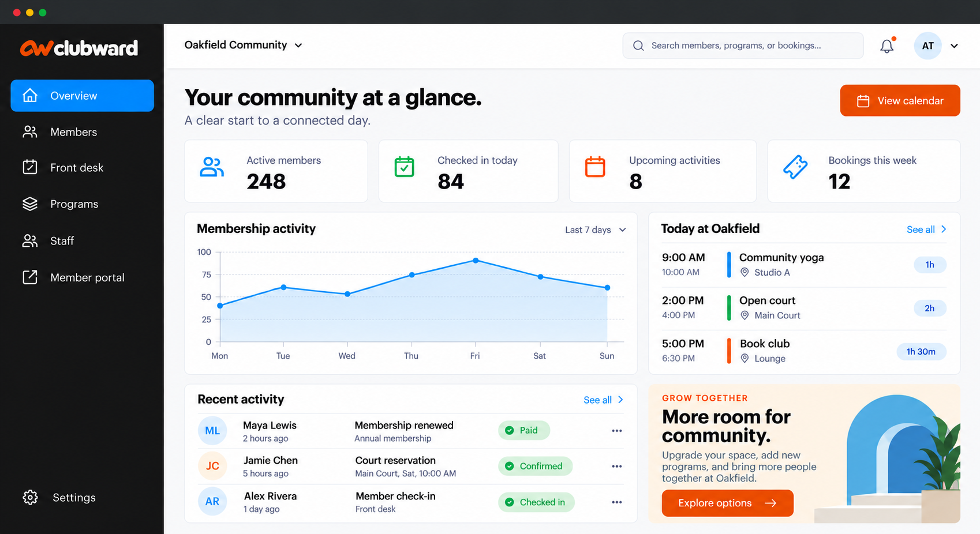
Task: Click the clubward logo
Action: click(79, 48)
